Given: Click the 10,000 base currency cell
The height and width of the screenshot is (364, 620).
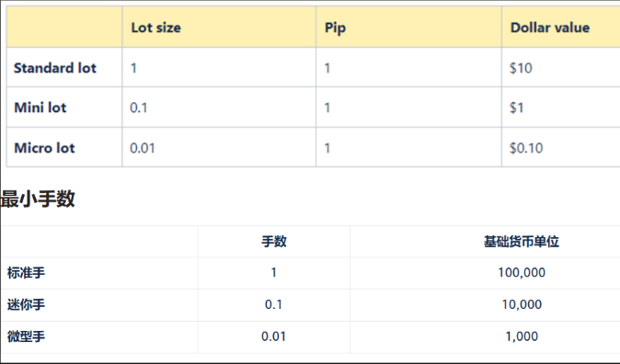Looking at the screenshot, I should tap(522, 304).
